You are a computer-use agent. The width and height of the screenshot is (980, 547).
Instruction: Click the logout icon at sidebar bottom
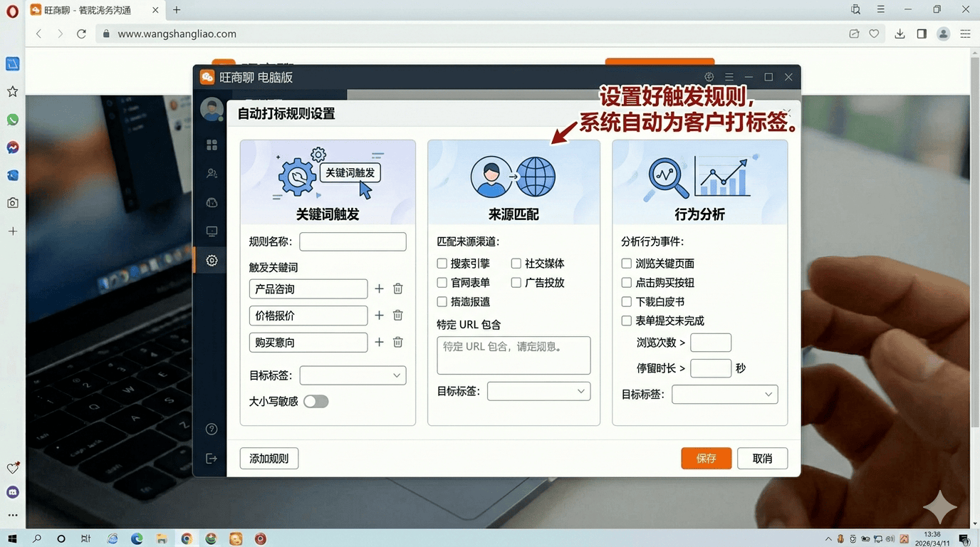(211, 458)
